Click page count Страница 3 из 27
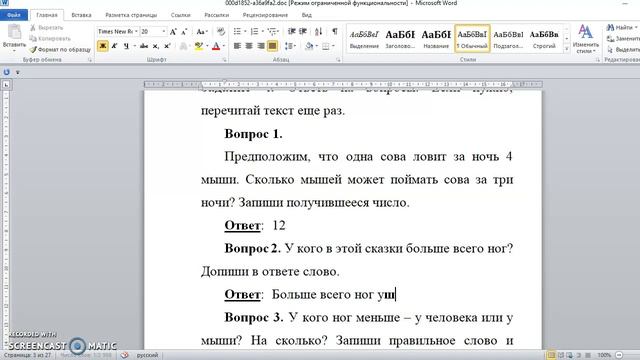Screen dimensions: 640x360 (27, 355)
